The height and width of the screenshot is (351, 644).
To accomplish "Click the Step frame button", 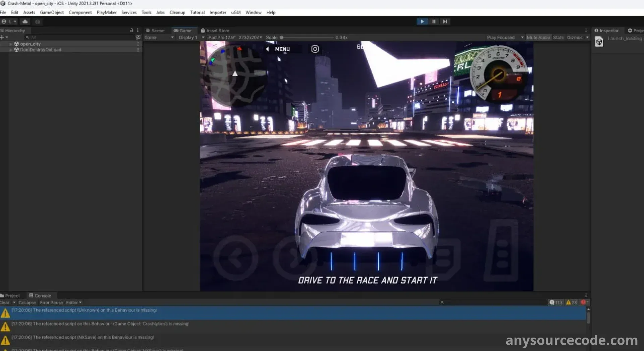I will pyautogui.click(x=445, y=21).
